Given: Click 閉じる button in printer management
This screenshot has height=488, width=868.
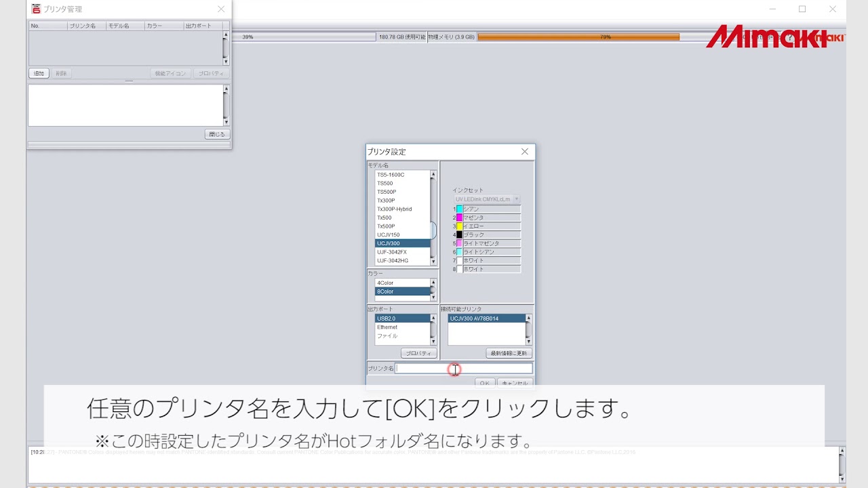Looking at the screenshot, I should (x=216, y=134).
